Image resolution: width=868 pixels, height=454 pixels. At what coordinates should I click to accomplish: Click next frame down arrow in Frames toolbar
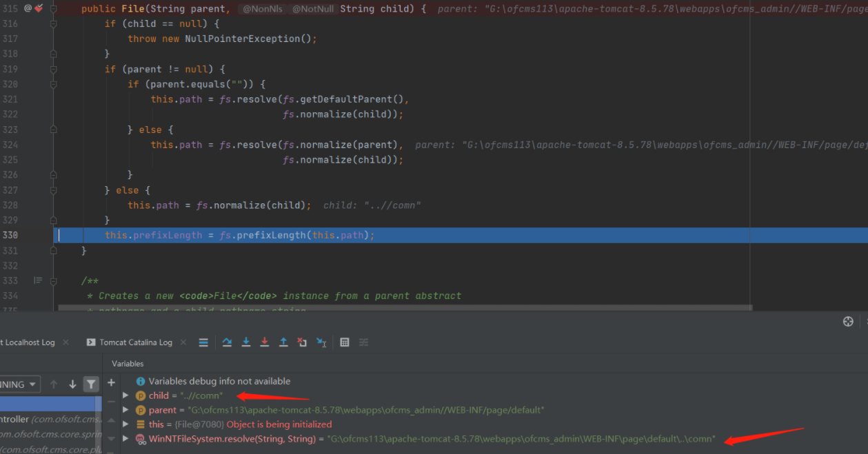(x=72, y=384)
